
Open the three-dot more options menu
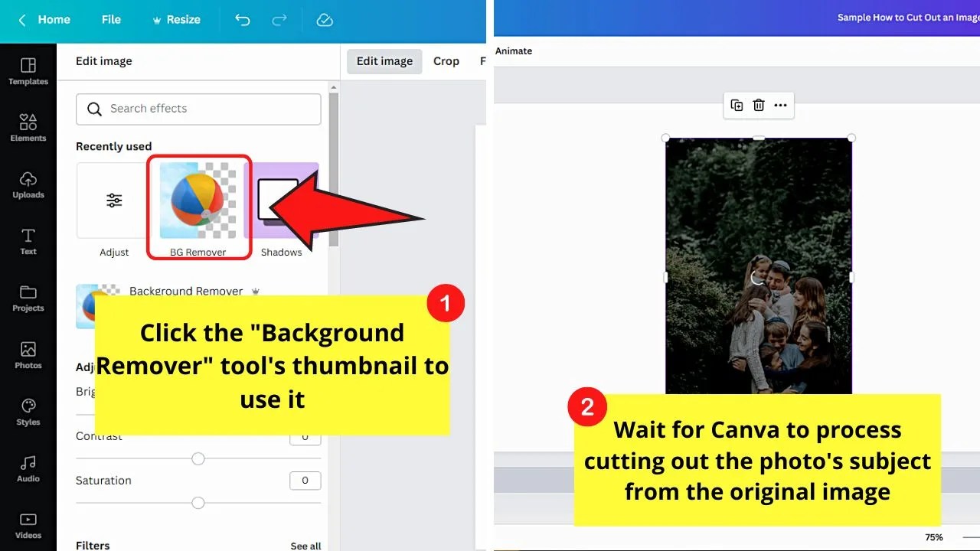780,105
